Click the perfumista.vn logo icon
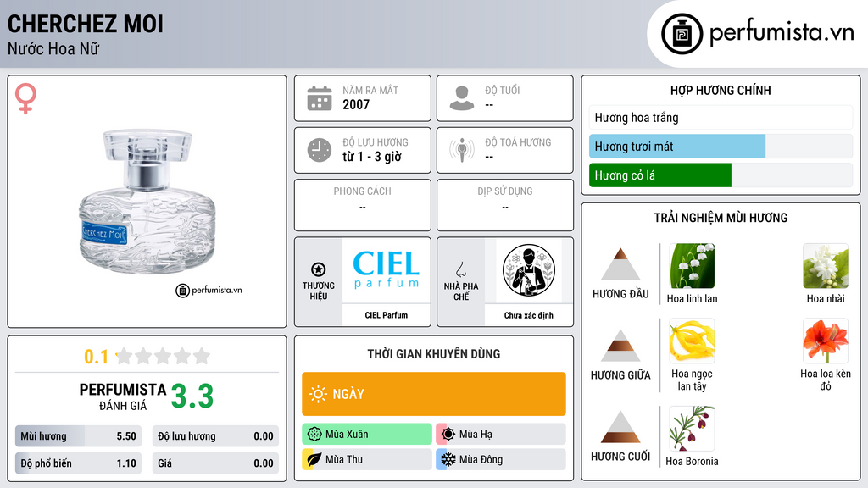This screenshot has width=868, height=488. click(682, 34)
